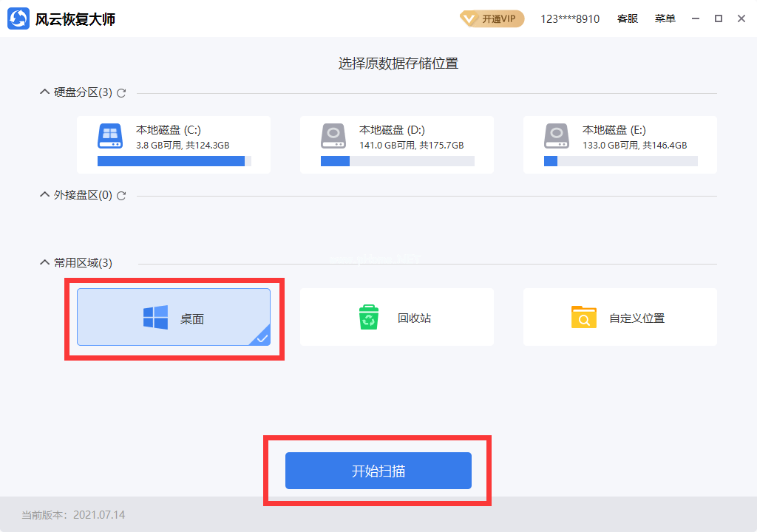Refresh the 外接盘区 external drive list

point(121,195)
